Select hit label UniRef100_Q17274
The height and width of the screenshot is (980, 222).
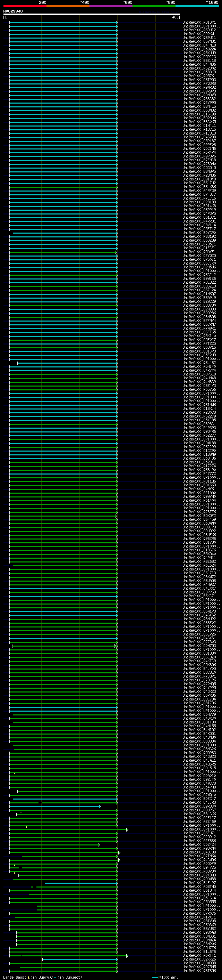[199, 466]
